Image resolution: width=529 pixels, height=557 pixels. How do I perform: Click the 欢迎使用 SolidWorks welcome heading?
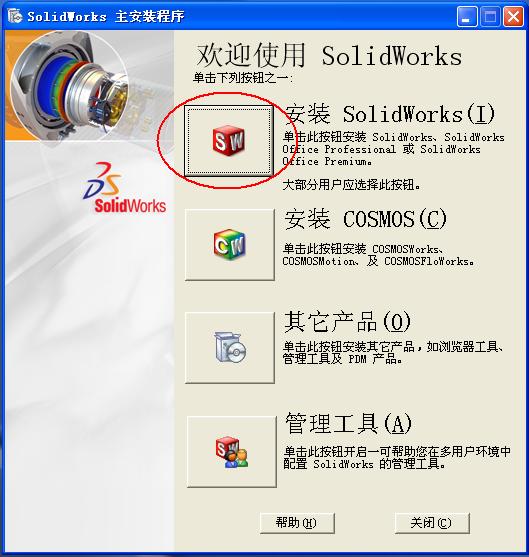coord(329,55)
